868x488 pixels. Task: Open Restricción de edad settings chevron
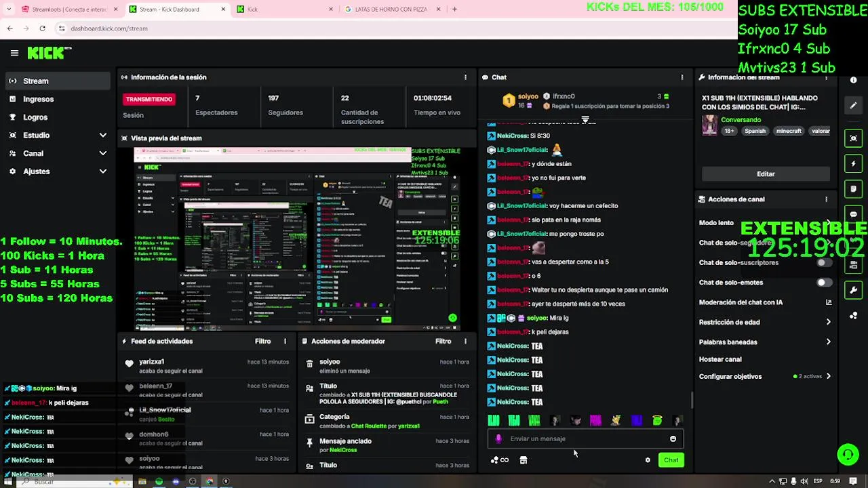coord(828,323)
